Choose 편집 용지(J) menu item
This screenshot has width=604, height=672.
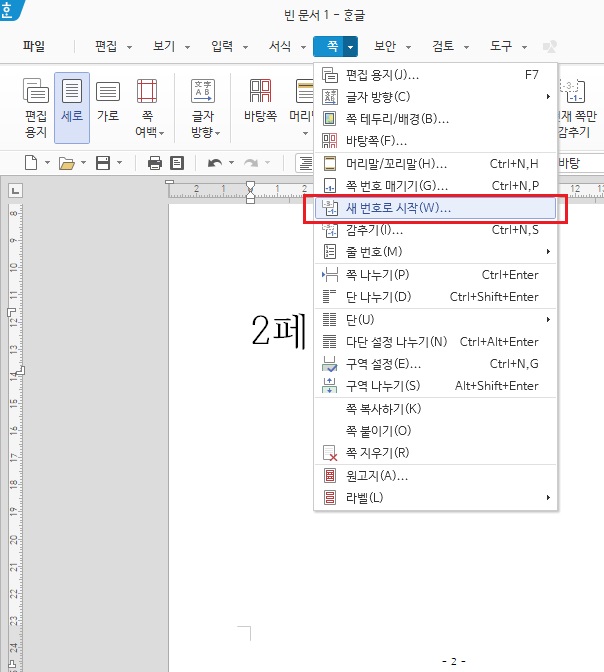click(x=436, y=75)
